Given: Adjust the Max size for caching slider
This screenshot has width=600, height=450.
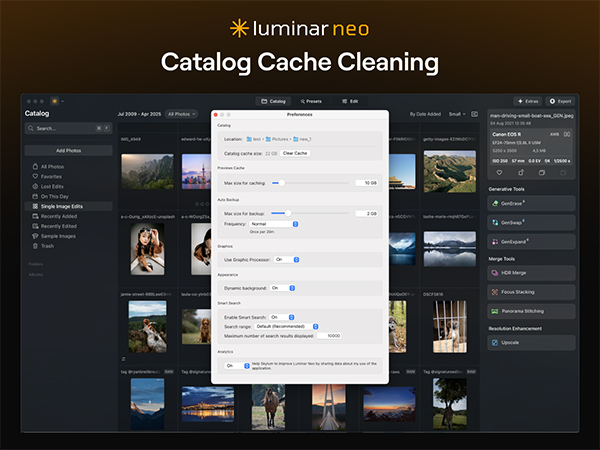Looking at the screenshot, I should tap(282, 183).
